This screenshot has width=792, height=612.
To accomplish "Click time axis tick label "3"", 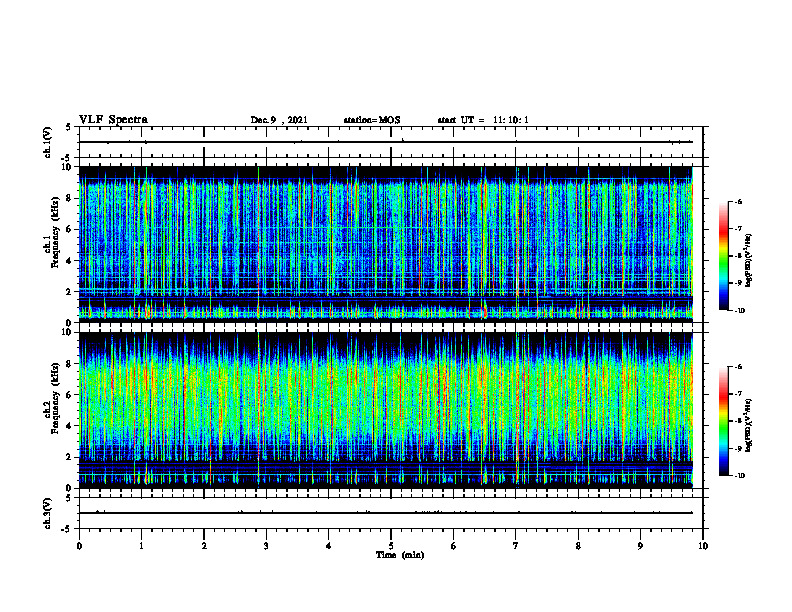I will click(266, 546).
